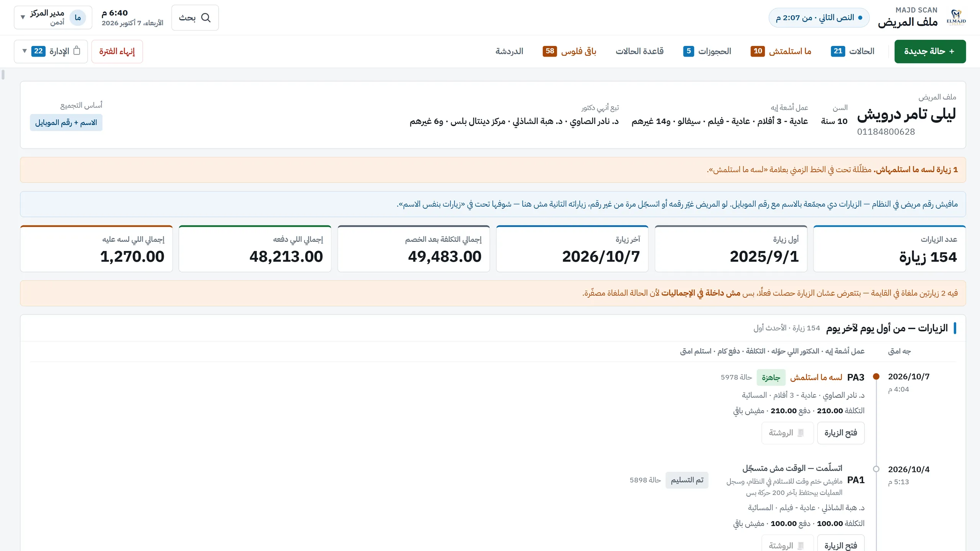
Task: Click the search magnifier icon
Action: [x=206, y=18]
